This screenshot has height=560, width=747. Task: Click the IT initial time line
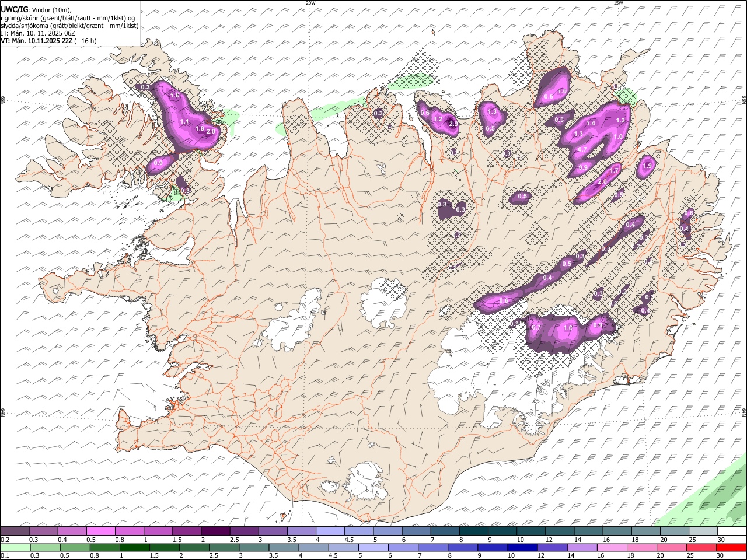tap(38, 33)
